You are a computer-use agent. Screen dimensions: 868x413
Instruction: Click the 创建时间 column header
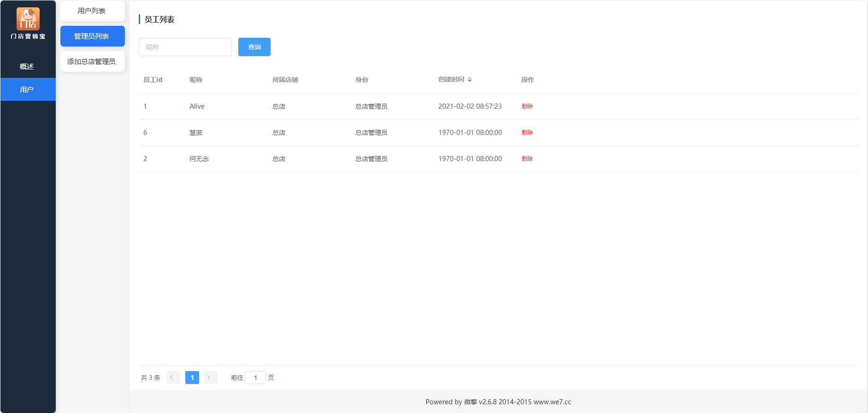451,80
